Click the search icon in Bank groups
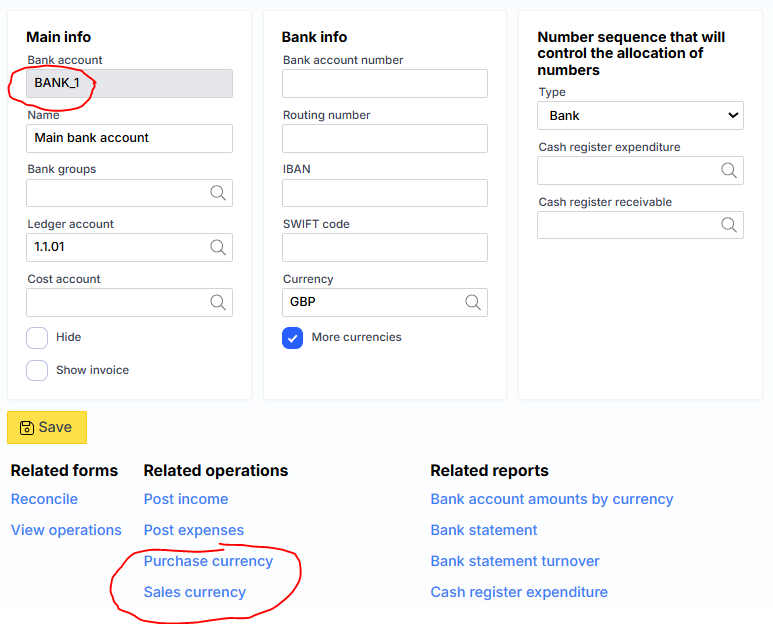773x624 pixels. coord(218,193)
